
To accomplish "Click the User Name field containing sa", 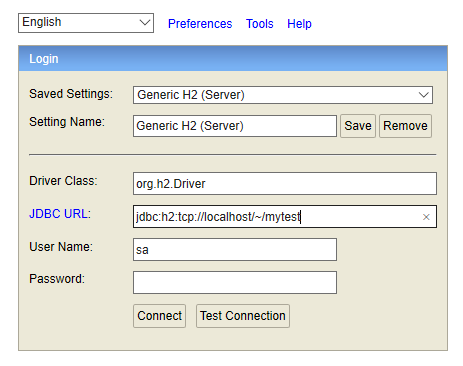I will click(x=235, y=250).
